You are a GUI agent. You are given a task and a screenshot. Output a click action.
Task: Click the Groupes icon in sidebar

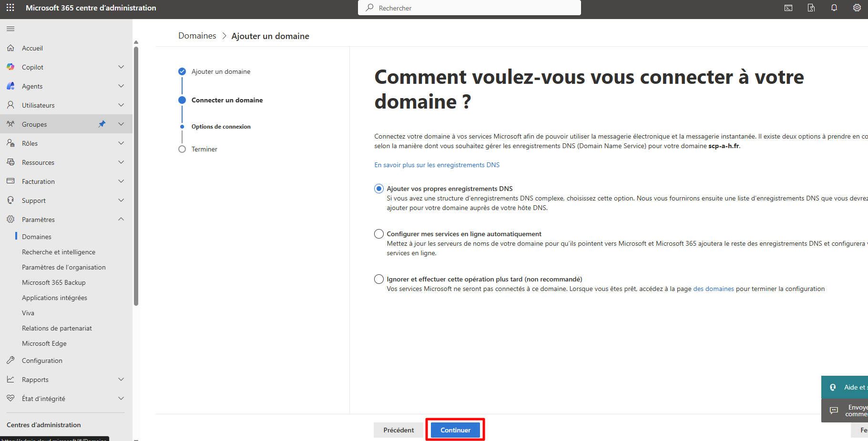[10, 124]
